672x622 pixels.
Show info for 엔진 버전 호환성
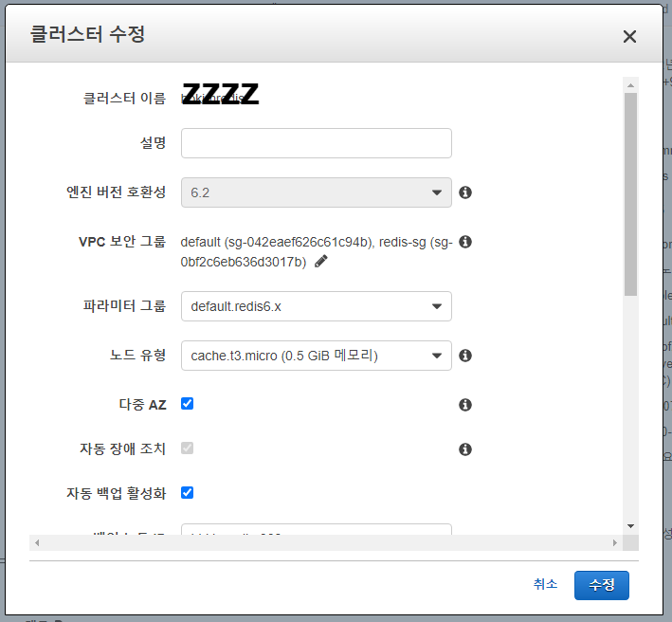coord(465,192)
